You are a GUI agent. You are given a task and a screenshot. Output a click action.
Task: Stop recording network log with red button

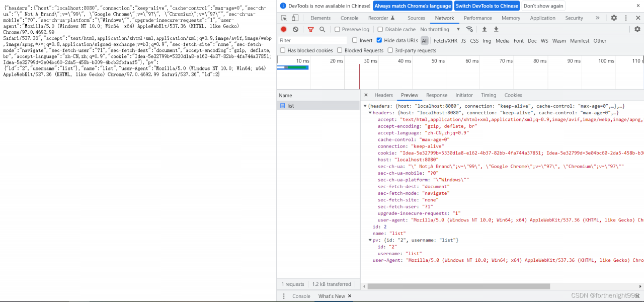coord(284,30)
